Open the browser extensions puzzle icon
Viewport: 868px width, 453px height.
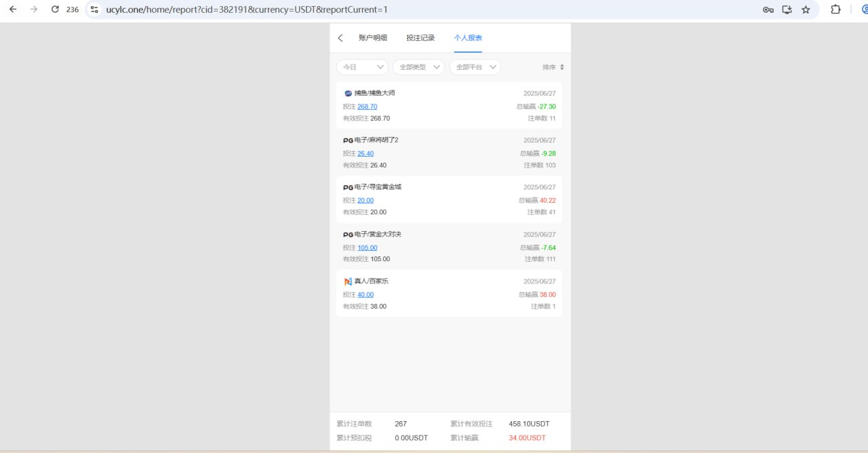(x=835, y=9)
